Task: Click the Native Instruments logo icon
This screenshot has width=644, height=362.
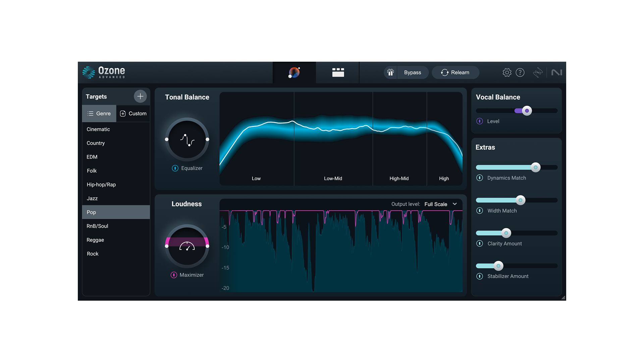Action: 556,72
